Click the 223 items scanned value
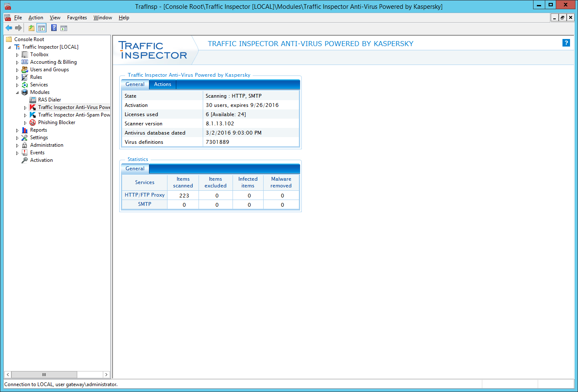Viewport: 578px width, 392px height. point(184,195)
